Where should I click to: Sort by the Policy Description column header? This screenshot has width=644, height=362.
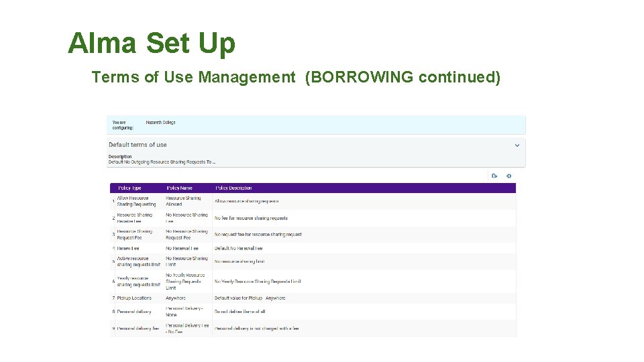[233, 188]
